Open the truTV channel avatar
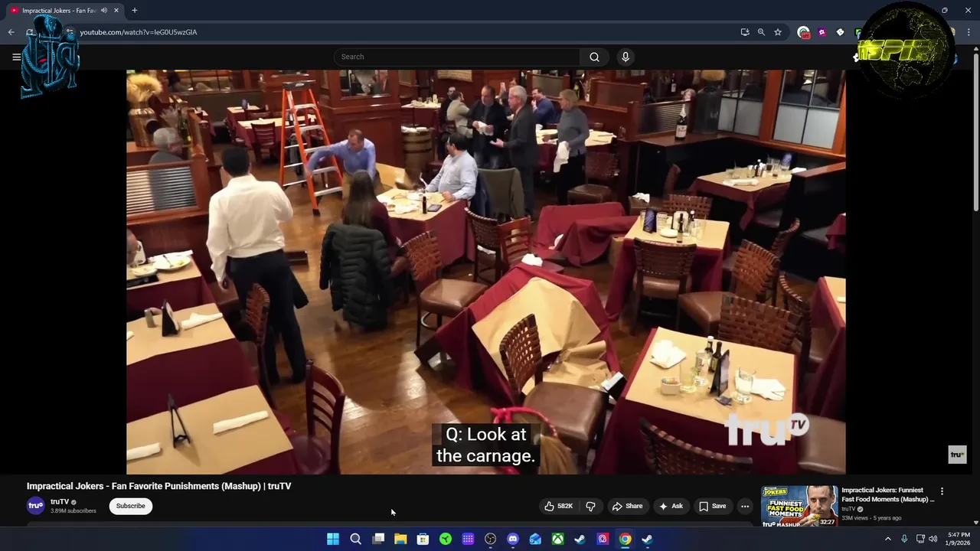980x551 pixels. (35, 506)
